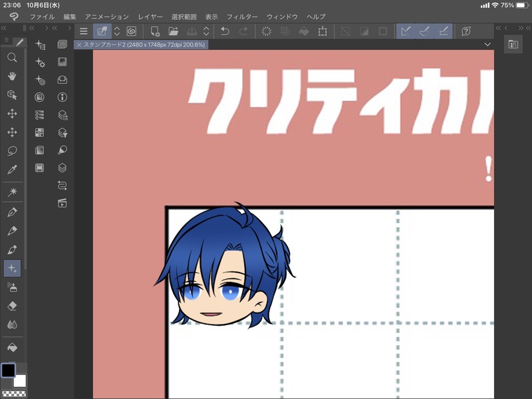Open the support help speech bubble

click(466, 31)
